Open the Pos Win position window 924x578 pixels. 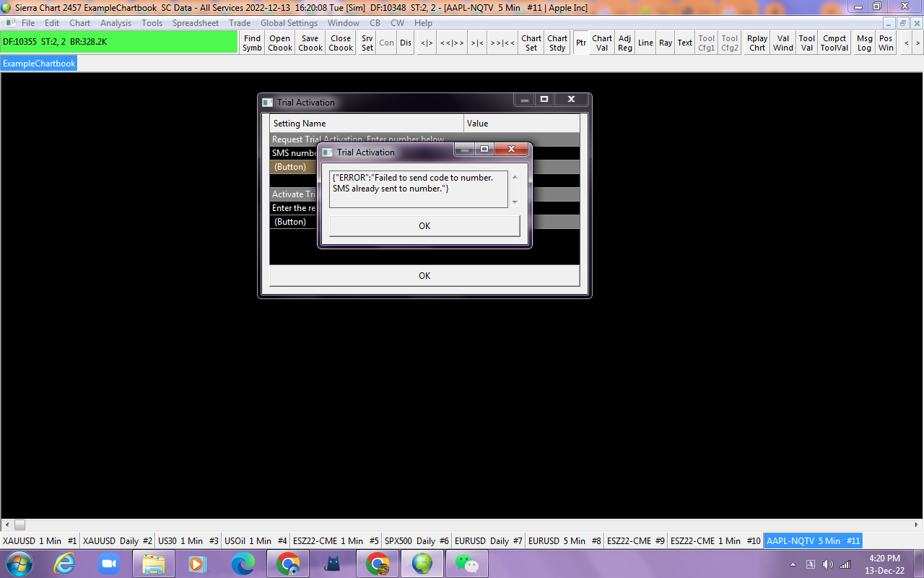[x=886, y=43]
